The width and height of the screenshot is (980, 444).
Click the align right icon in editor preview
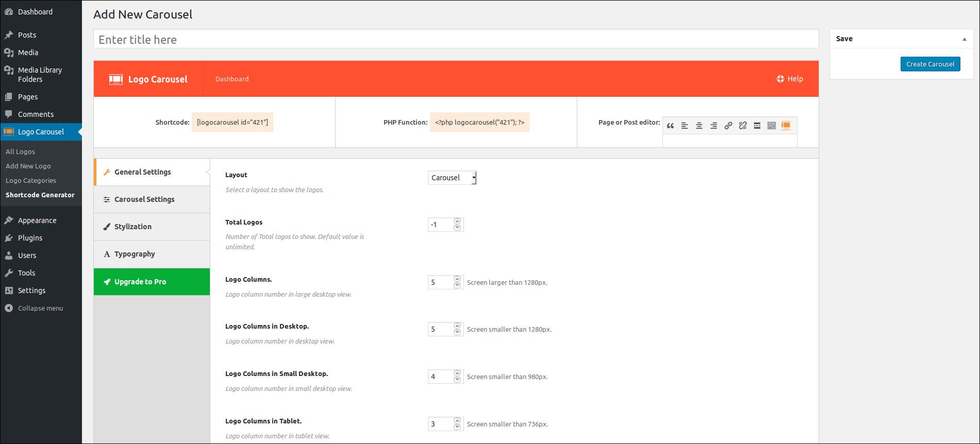tap(713, 126)
